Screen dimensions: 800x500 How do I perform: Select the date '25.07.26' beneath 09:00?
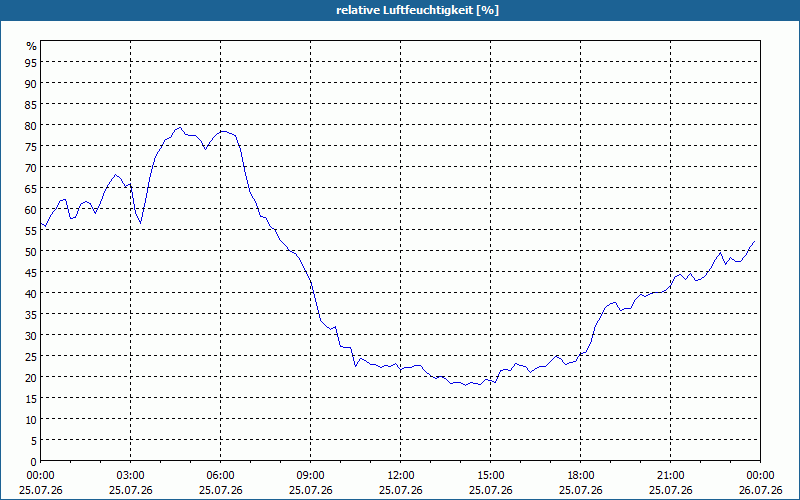pos(310,490)
